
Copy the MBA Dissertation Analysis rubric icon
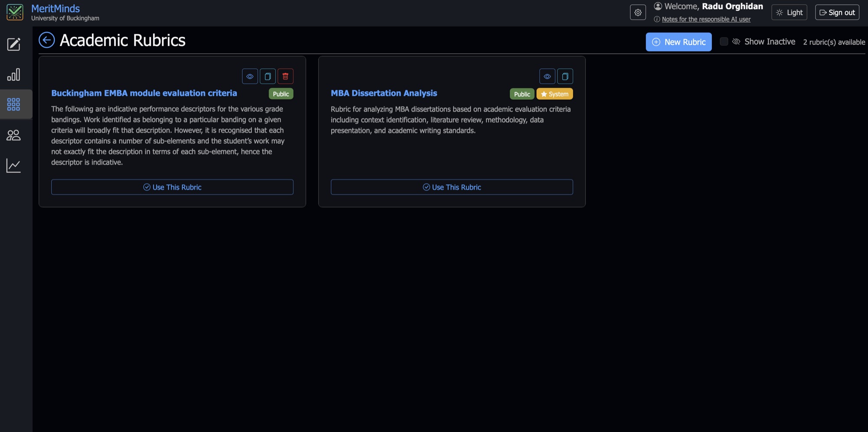click(x=565, y=76)
